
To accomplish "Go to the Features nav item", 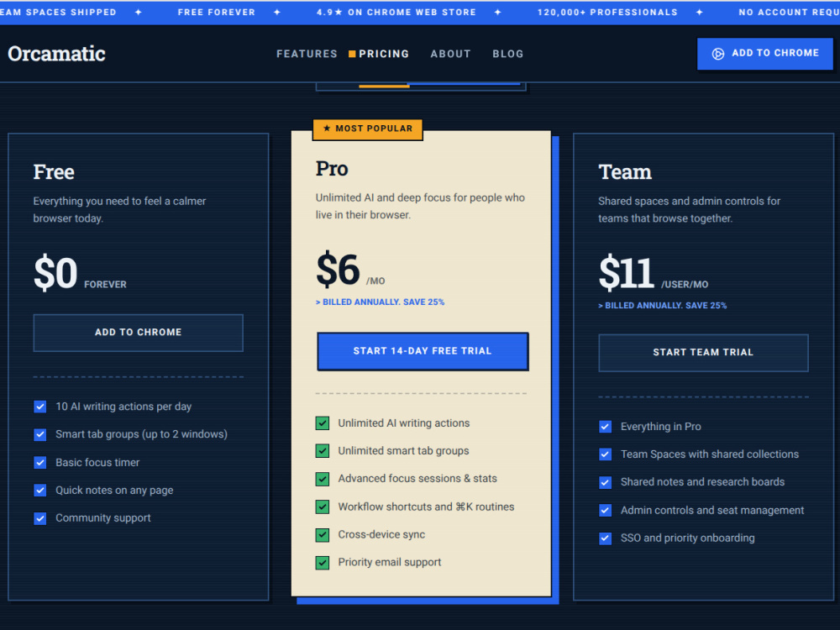I will 307,54.
